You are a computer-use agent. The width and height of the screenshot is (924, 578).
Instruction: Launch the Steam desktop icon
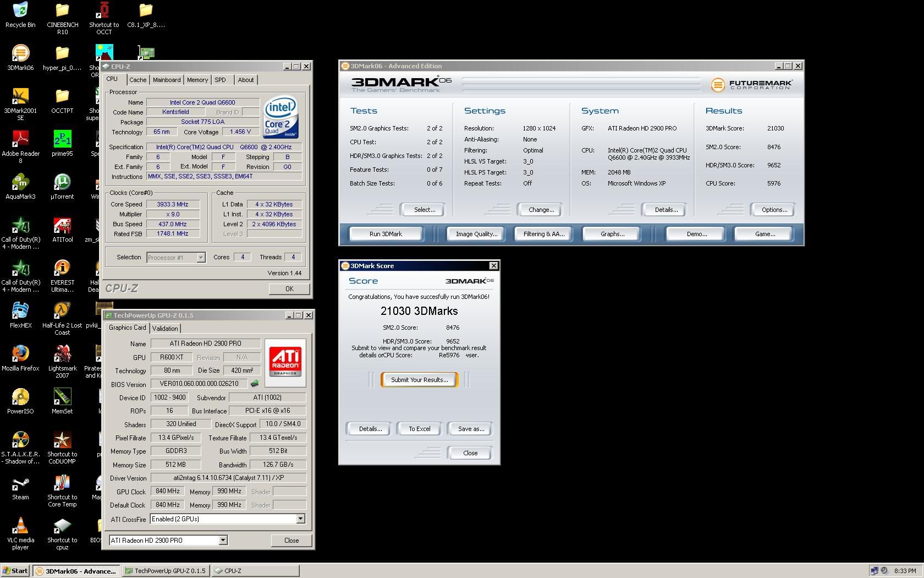point(20,487)
